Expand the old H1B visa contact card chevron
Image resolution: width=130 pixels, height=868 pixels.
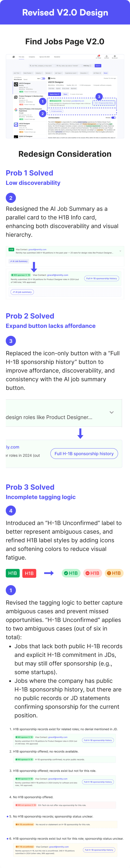120,251
